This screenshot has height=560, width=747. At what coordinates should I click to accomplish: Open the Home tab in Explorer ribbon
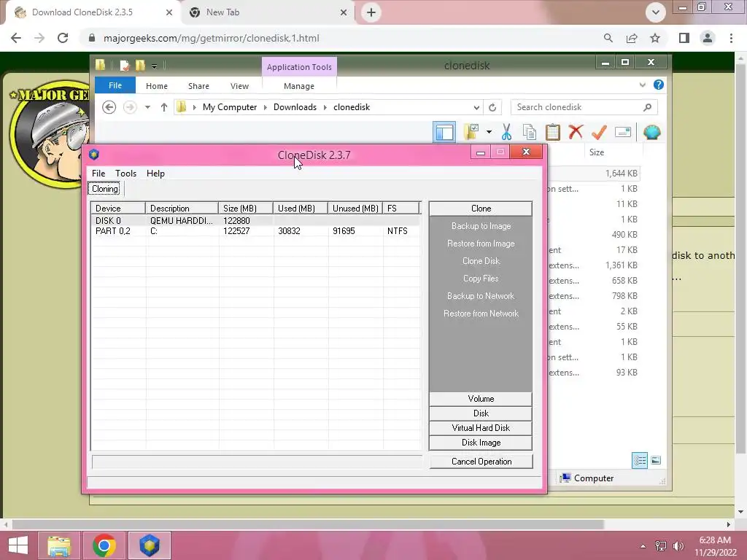click(x=156, y=86)
